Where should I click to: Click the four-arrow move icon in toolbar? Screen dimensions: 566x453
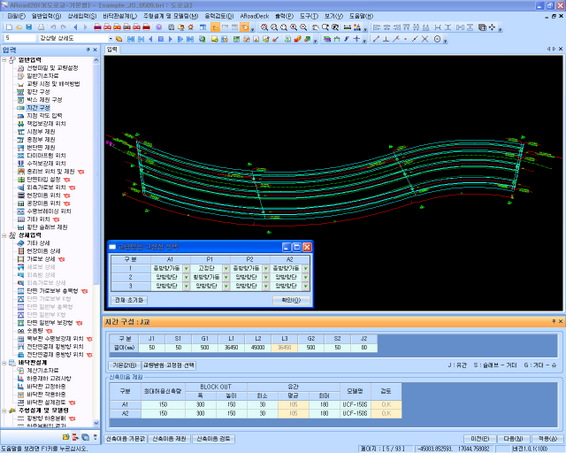492,27
